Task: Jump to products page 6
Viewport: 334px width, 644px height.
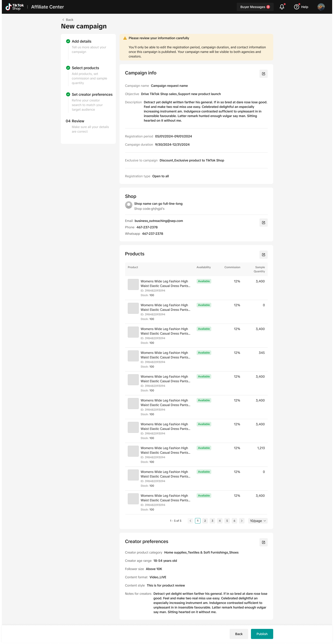Action: tap(234, 521)
